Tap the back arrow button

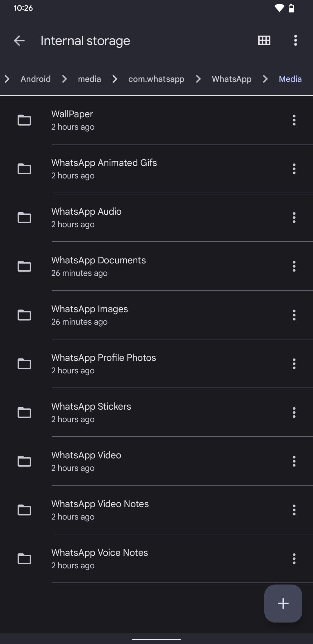point(19,41)
